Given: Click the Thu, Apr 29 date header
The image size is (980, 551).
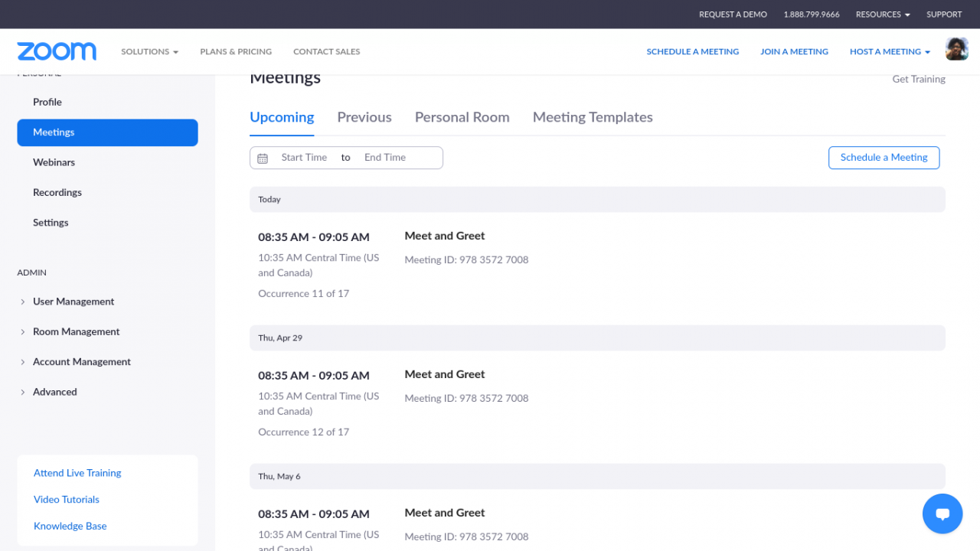Looking at the screenshot, I should (597, 338).
